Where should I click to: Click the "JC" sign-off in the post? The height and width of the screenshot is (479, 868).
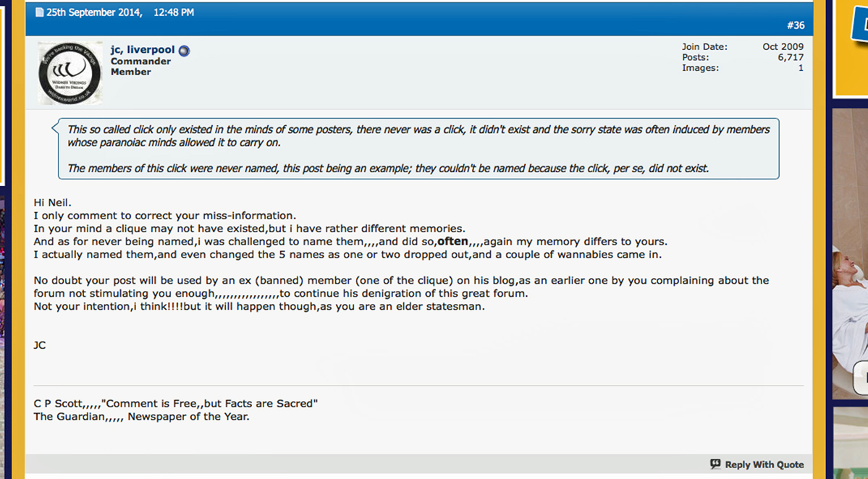pos(40,345)
